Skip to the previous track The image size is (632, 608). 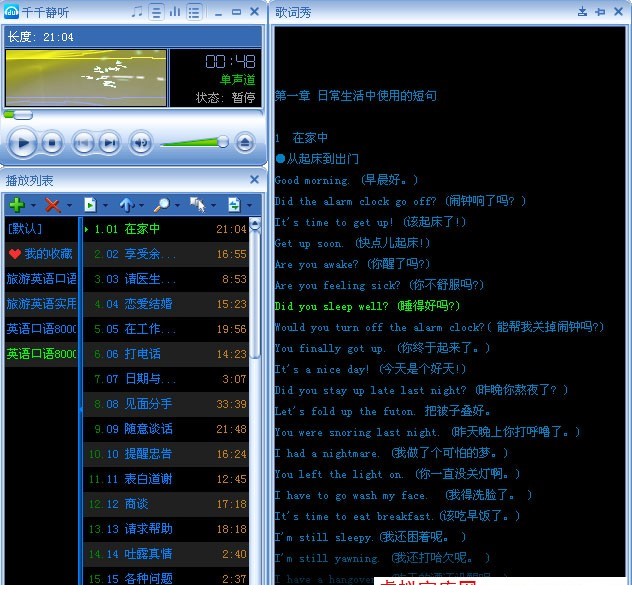pyautogui.click(x=83, y=143)
